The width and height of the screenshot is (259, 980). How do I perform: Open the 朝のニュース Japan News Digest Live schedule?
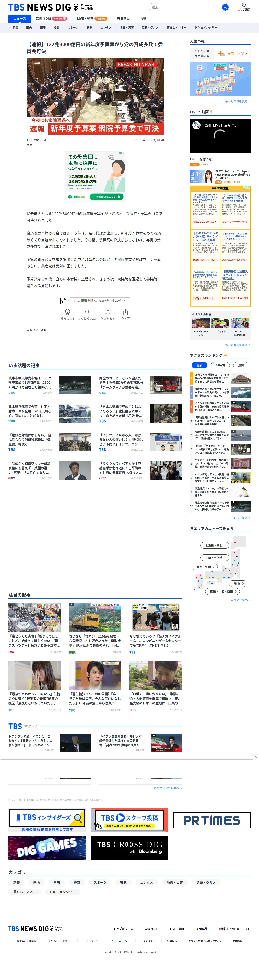[220, 176]
